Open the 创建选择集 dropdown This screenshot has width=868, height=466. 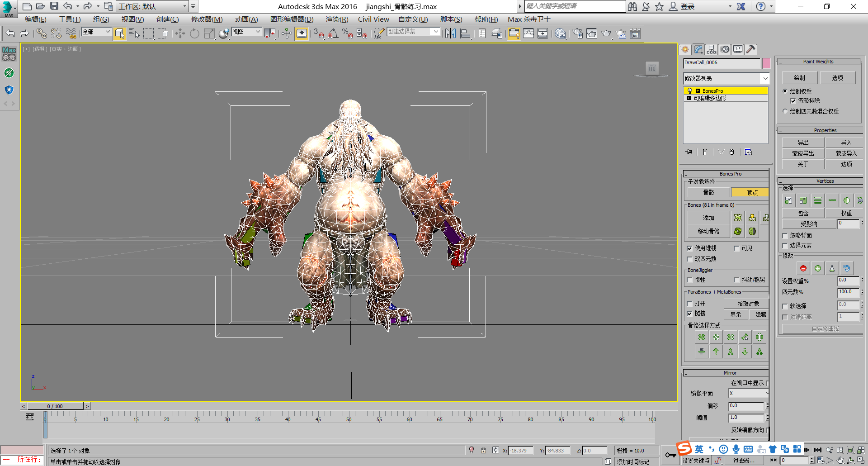coord(413,31)
